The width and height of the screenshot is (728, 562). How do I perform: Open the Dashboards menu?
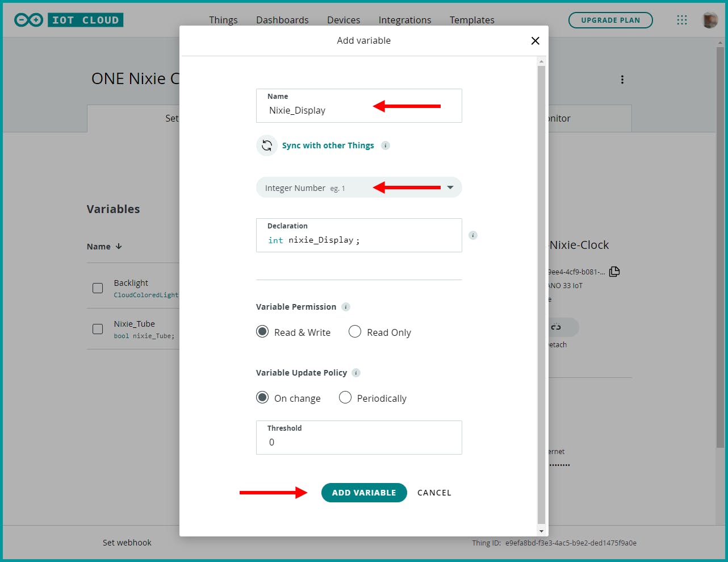(282, 20)
